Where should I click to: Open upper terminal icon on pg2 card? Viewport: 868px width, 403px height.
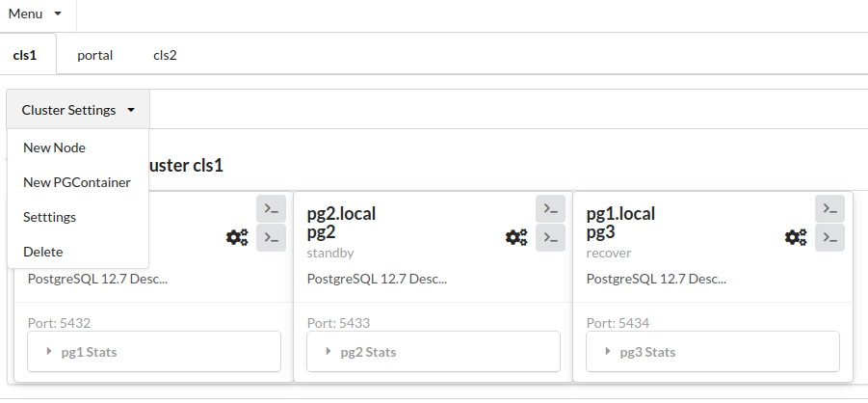(x=550, y=208)
